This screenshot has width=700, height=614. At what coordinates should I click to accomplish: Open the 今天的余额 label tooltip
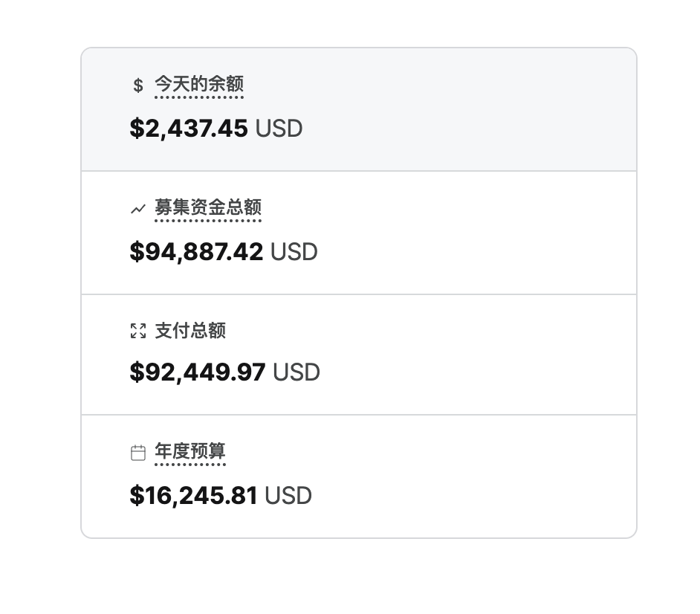click(198, 85)
